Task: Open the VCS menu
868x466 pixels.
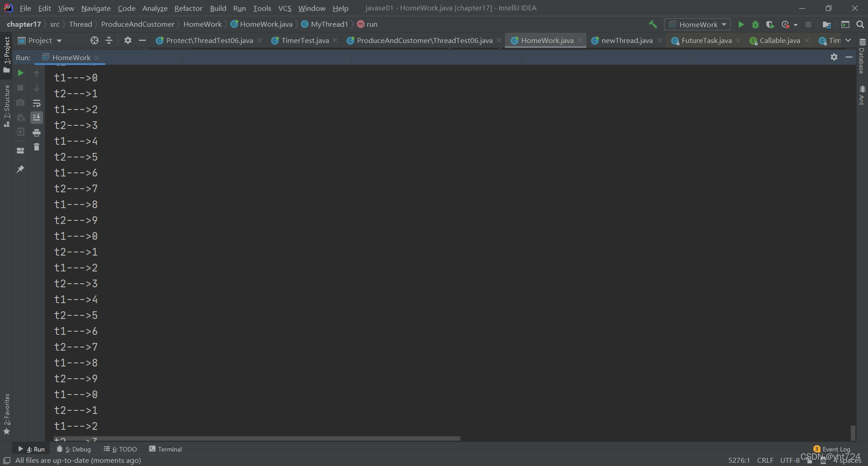Action: (285, 8)
